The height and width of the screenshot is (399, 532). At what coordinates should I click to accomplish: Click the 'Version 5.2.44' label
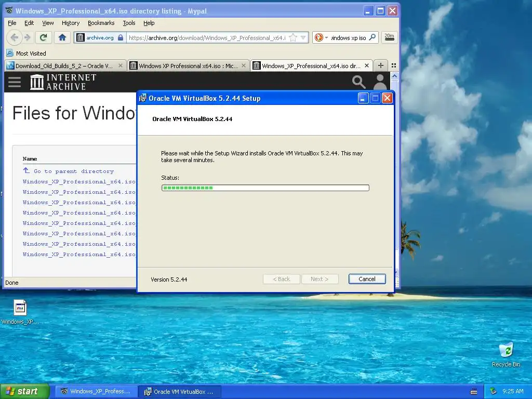click(x=169, y=280)
